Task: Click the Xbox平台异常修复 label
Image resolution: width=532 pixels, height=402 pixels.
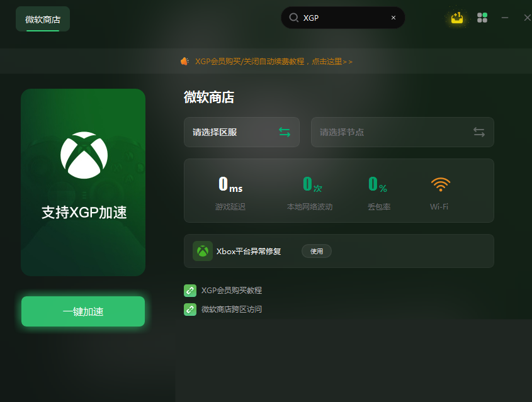Action: click(x=249, y=252)
